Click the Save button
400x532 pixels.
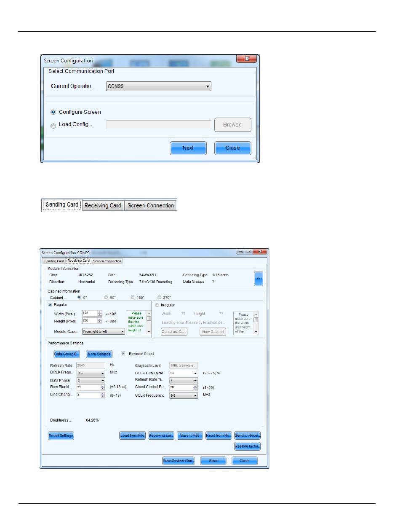click(x=213, y=461)
